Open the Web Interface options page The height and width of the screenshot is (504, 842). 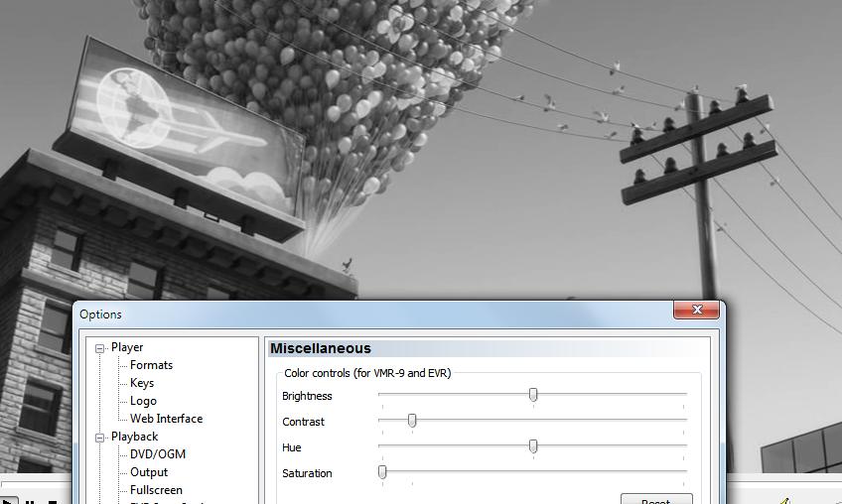(167, 419)
